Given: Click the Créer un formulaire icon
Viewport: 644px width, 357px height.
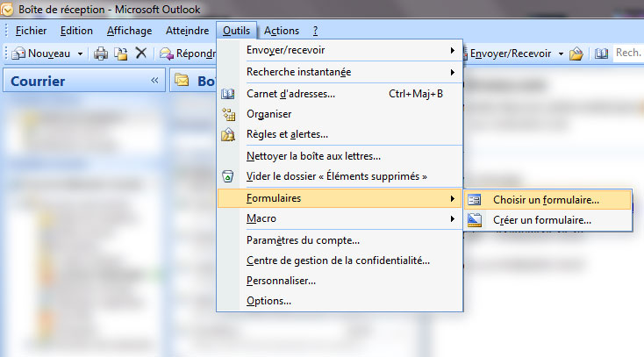Looking at the screenshot, I should pyautogui.click(x=475, y=220).
